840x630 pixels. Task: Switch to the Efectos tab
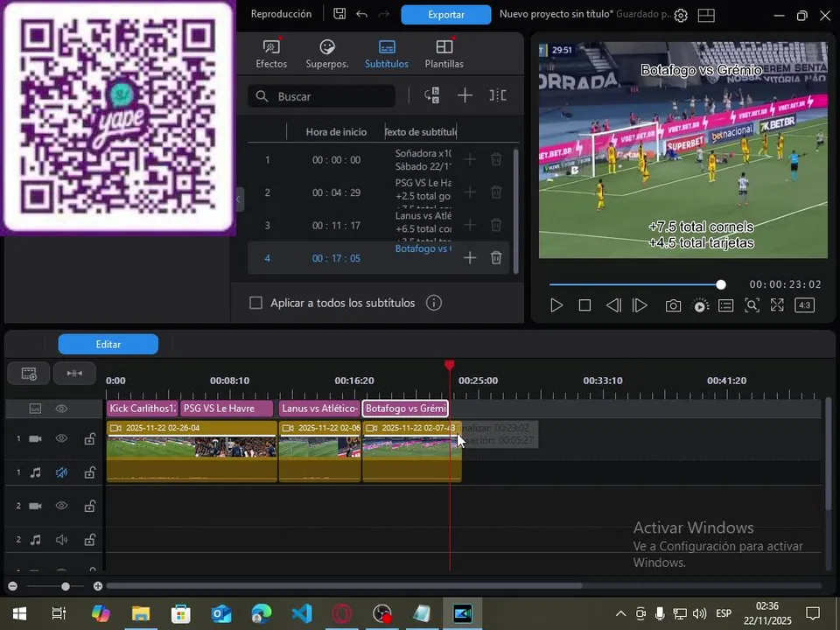(271, 54)
